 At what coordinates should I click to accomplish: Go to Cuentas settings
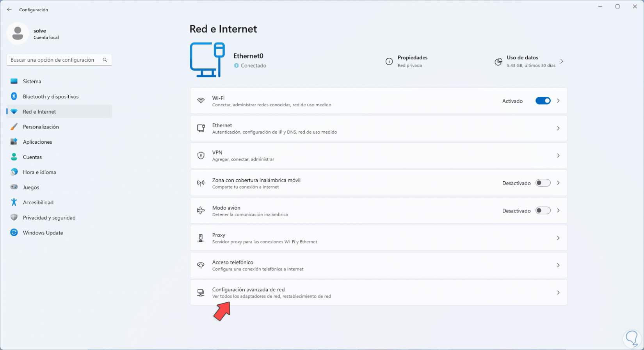coord(59,157)
